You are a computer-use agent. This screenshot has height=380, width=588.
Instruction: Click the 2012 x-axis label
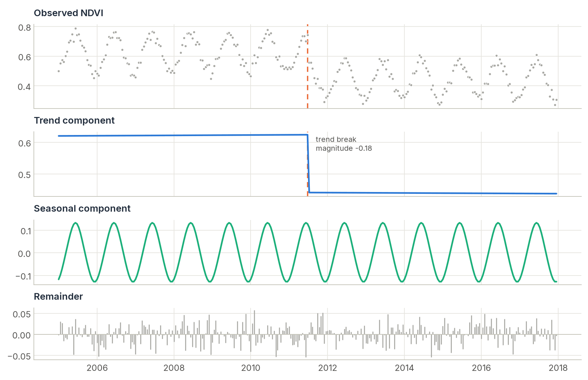click(x=327, y=368)
